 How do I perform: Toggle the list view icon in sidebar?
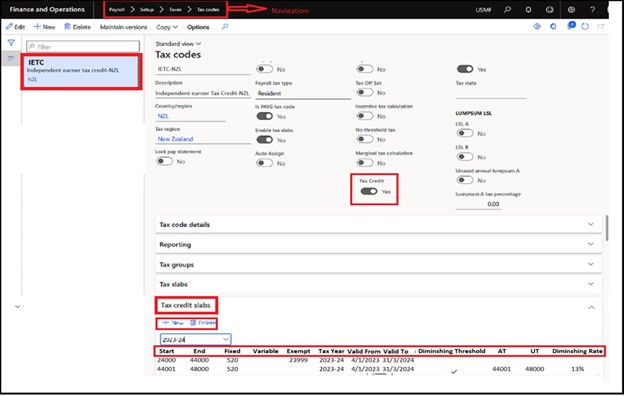point(11,59)
